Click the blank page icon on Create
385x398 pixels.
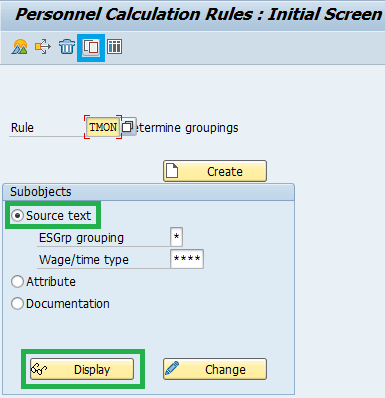click(172, 171)
